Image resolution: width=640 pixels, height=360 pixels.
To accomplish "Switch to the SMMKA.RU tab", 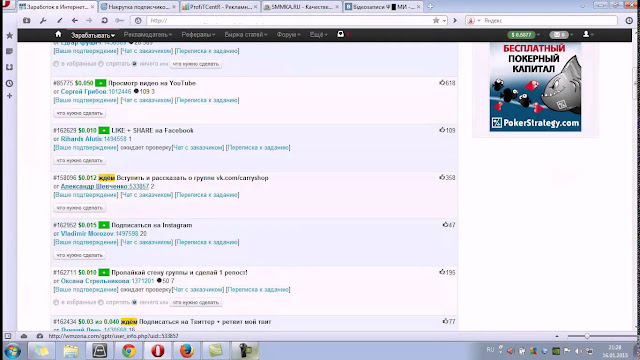I will [301, 7].
